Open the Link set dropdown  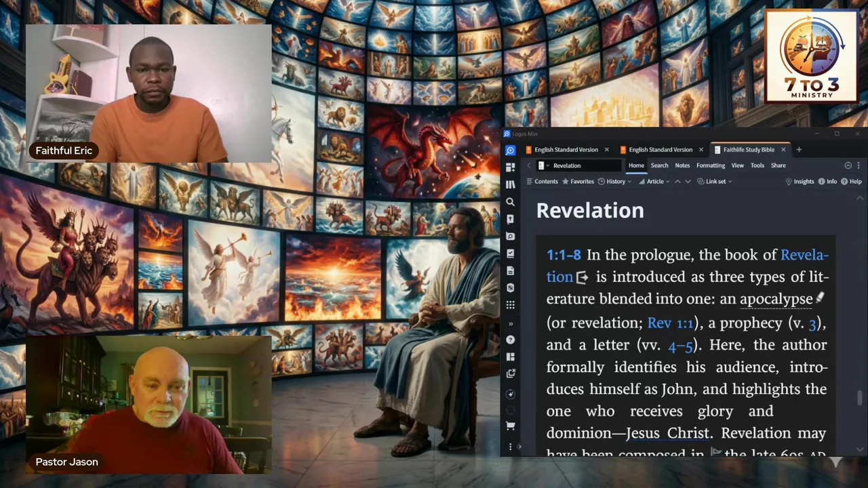click(715, 182)
